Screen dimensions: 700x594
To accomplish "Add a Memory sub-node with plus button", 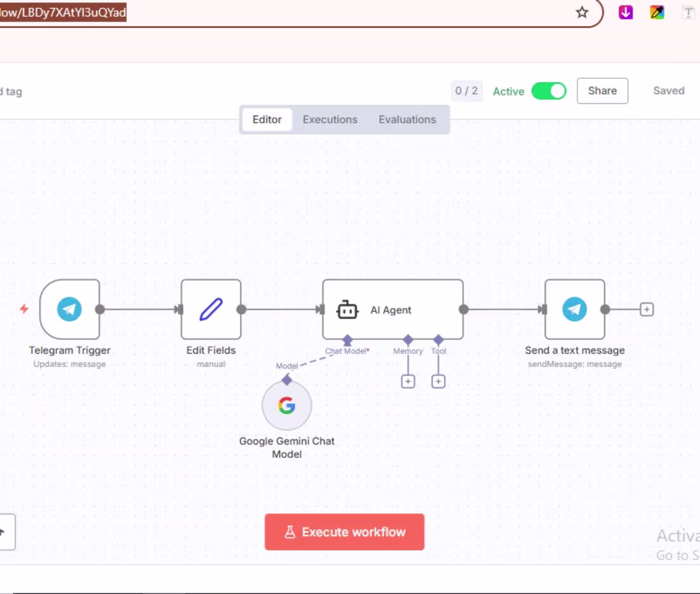I will 408,381.
